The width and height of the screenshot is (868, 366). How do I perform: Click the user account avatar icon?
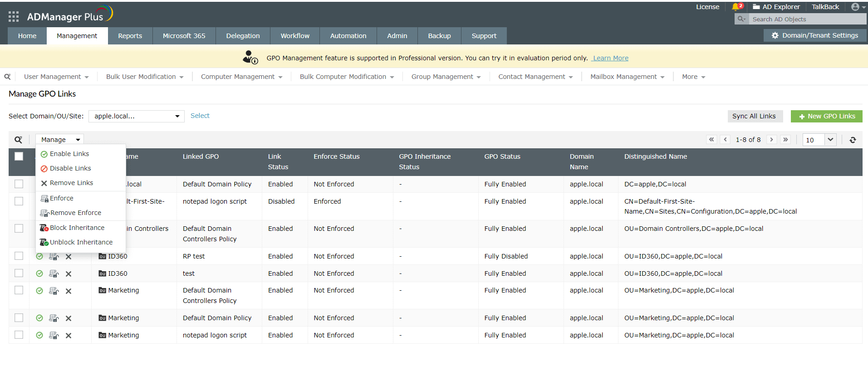[x=855, y=7]
